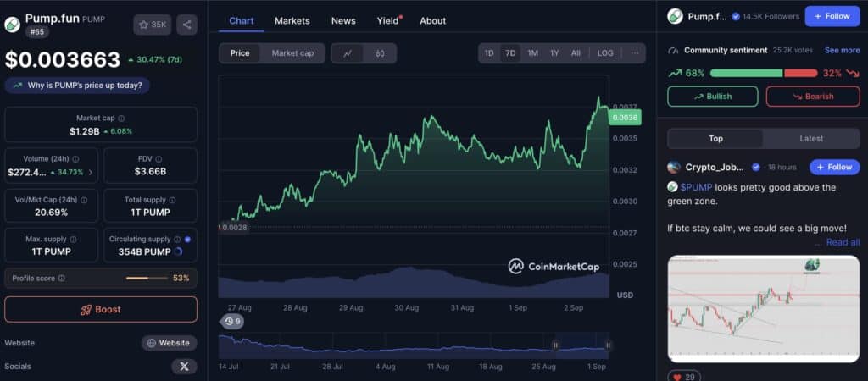Switch to the Top posts tab
868x381 pixels.
coord(715,138)
